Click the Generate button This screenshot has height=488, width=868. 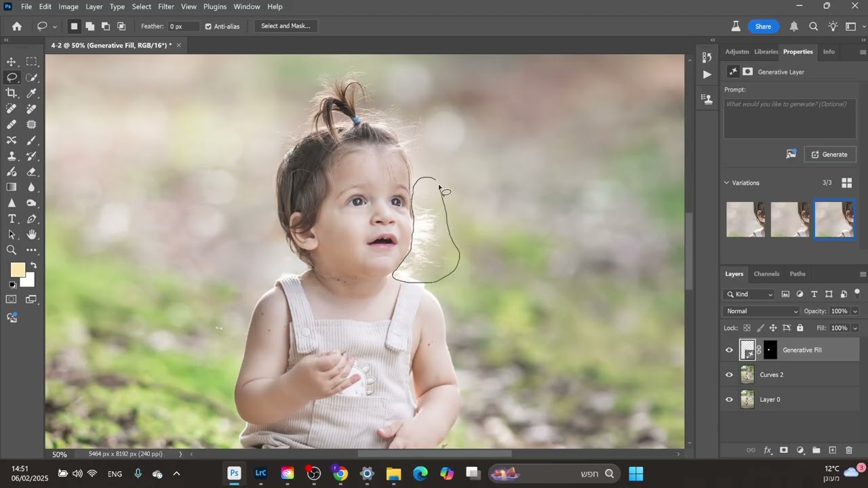(830, 155)
